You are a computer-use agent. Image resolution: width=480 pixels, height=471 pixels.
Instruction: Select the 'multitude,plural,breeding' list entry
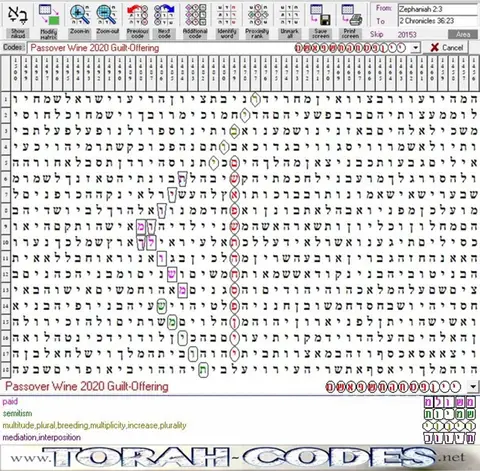coord(94,425)
